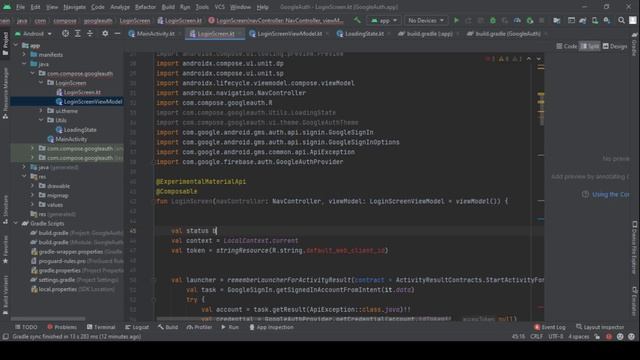Collapse the Utils package
The height and width of the screenshot is (360, 640).
click(41, 120)
